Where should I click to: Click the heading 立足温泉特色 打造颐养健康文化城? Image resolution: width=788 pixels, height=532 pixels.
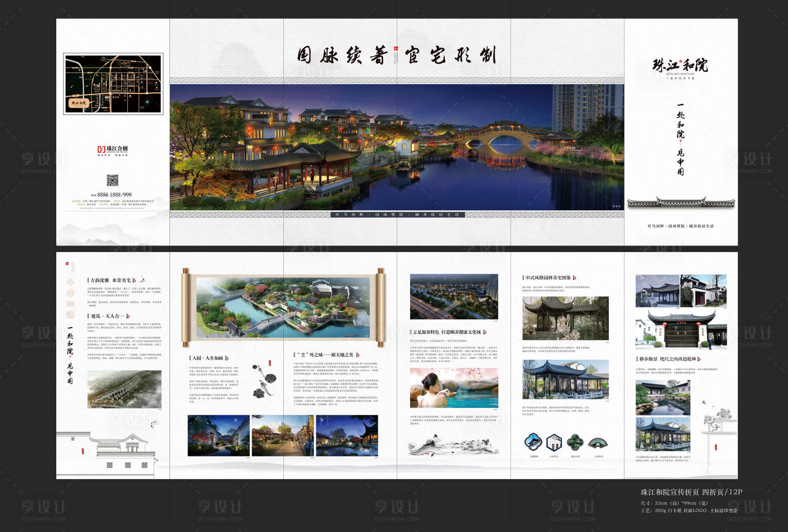[448, 332]
